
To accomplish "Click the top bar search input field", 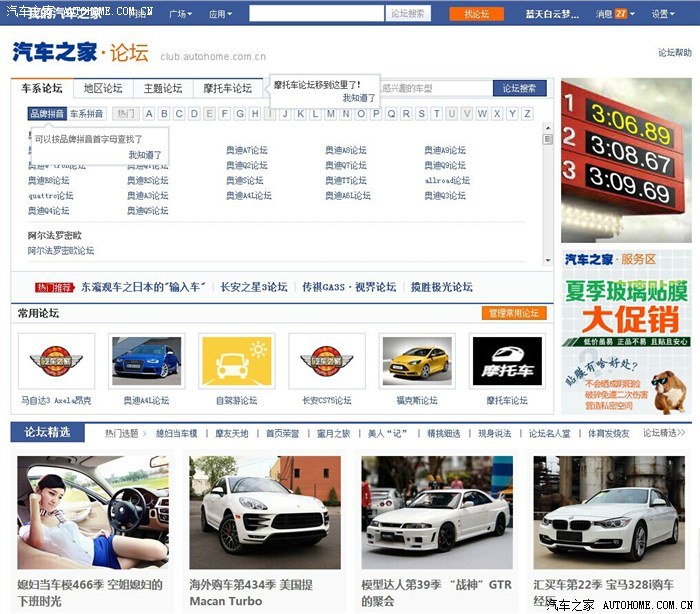I will coord(316,13).
